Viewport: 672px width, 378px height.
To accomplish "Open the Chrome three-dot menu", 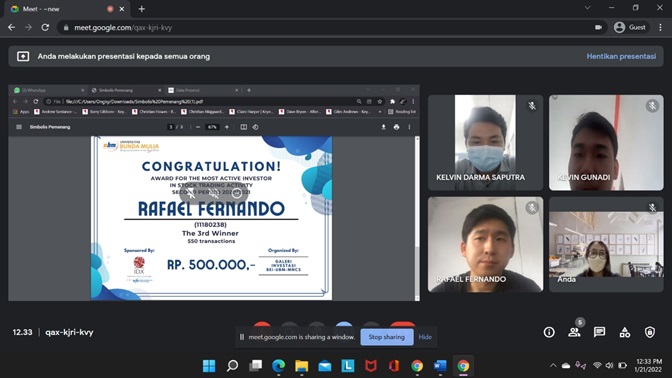I will [660, 27].
